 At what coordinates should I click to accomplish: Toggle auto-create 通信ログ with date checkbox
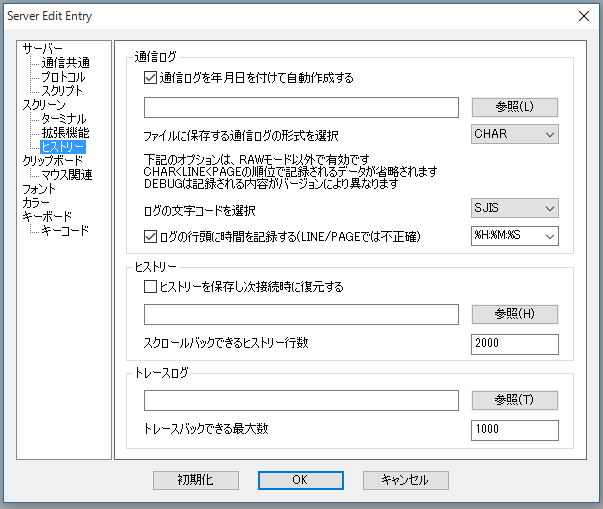pos(151,77)
